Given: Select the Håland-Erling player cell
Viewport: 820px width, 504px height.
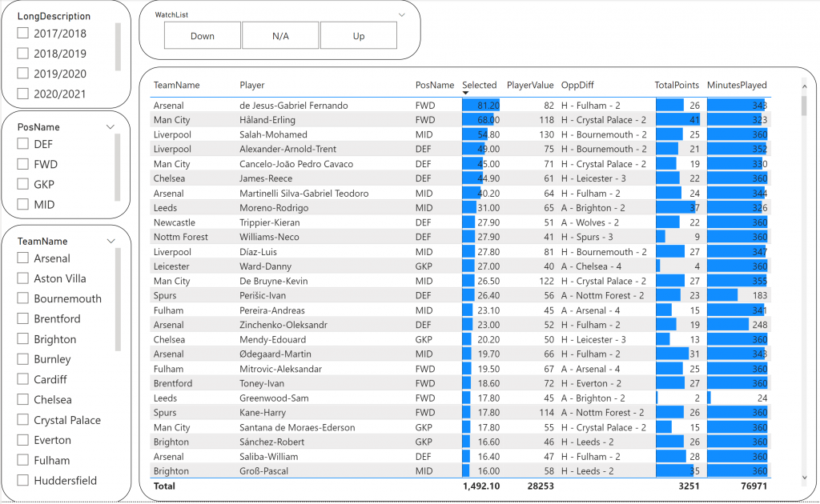Looking at the screenshot, I should pyautogui.click(x=267, y=120).
